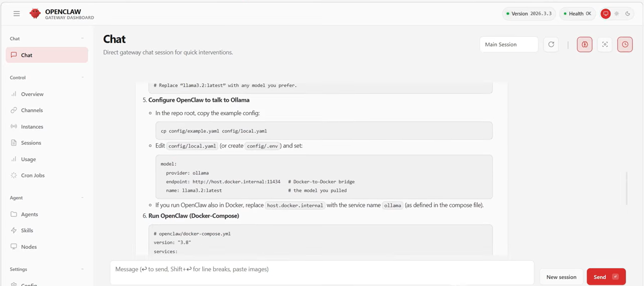Click the Skills lightning bolt icon
This screenshot has width=644, height=286.
pos(14,230)
